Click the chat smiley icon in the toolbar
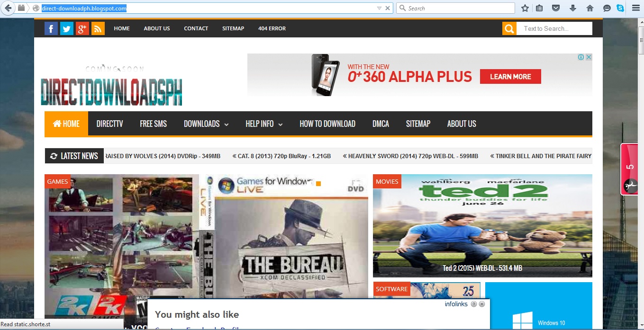Viewport: 644px width, 330px height. (x=607, y=8)
